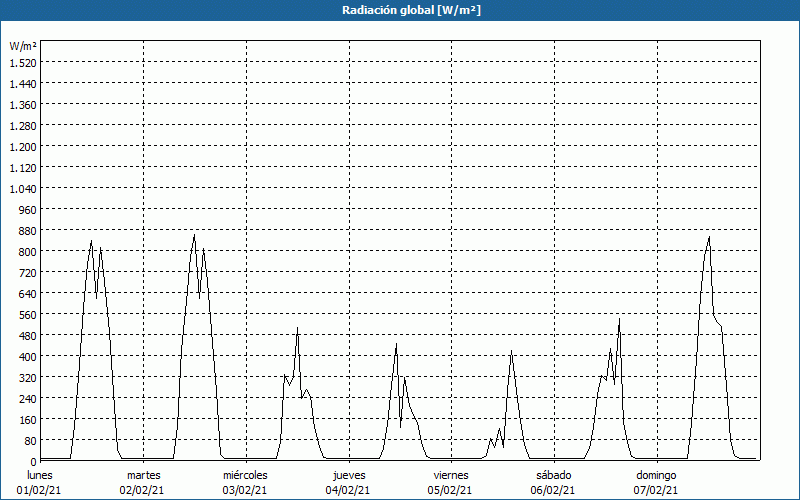Click Thursday's radiation peak near 440
800x500 pixels.
(396, 344)
